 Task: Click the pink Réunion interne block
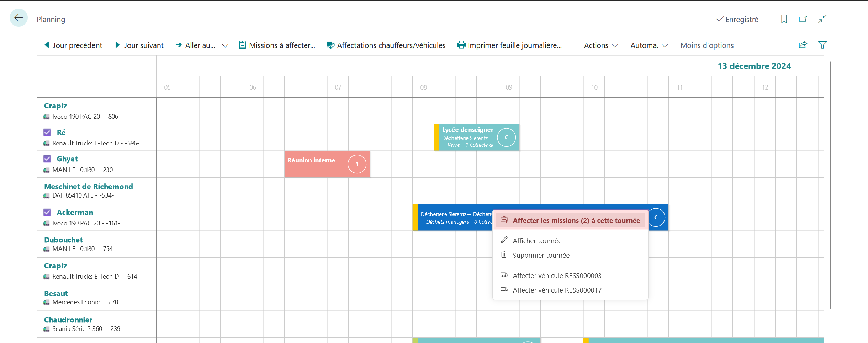(327, 164)
